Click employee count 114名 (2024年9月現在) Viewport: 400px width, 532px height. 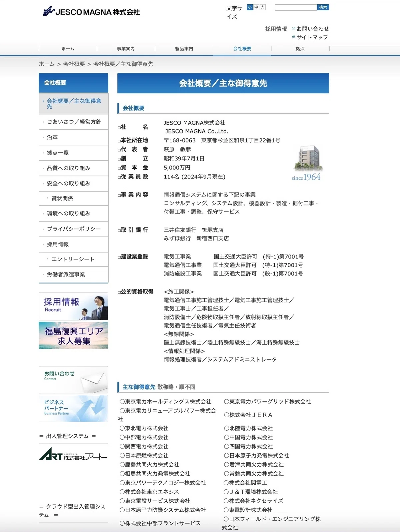click(x=195, y=177)
